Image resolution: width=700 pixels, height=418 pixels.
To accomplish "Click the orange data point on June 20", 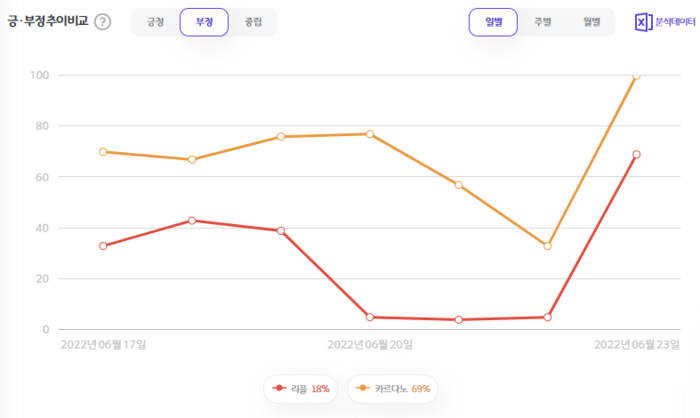I will [370, 134].
